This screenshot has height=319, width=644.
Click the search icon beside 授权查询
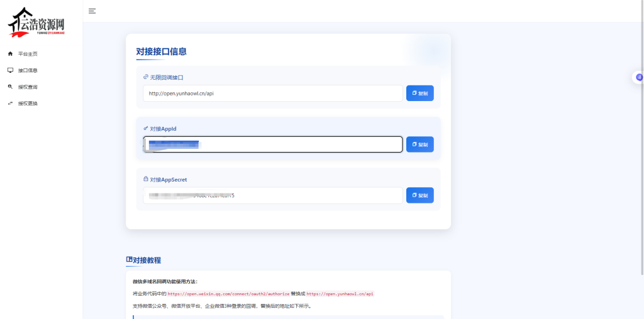(x=10, y=87)
